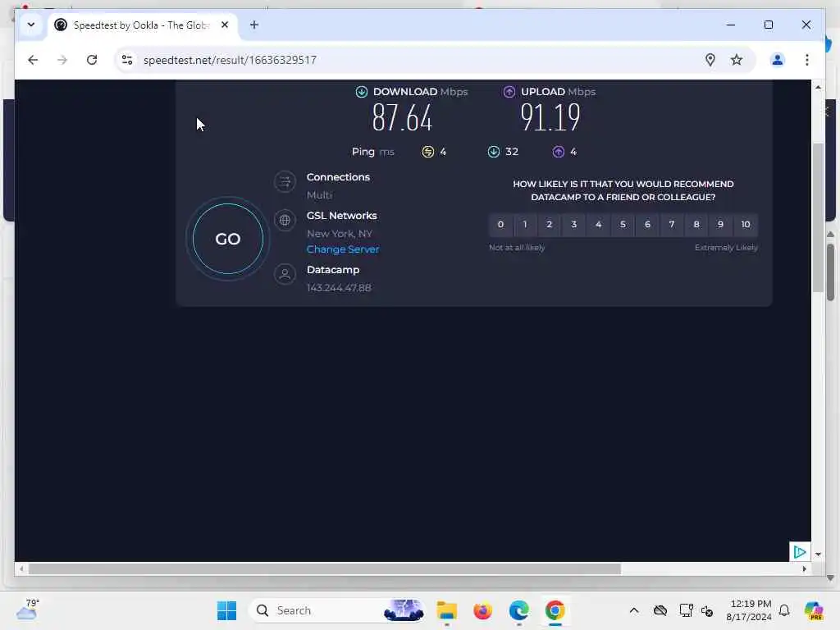The image size is (840, 630).
Task: Open a new browser tab
Action: point(254,25)
